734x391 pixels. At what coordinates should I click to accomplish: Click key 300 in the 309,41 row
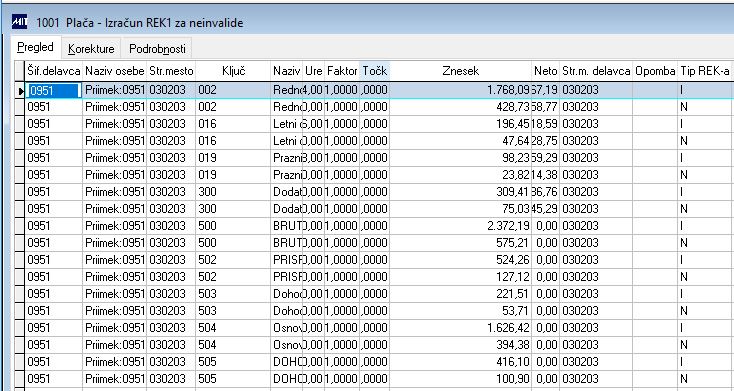click(x=234, y=192)
